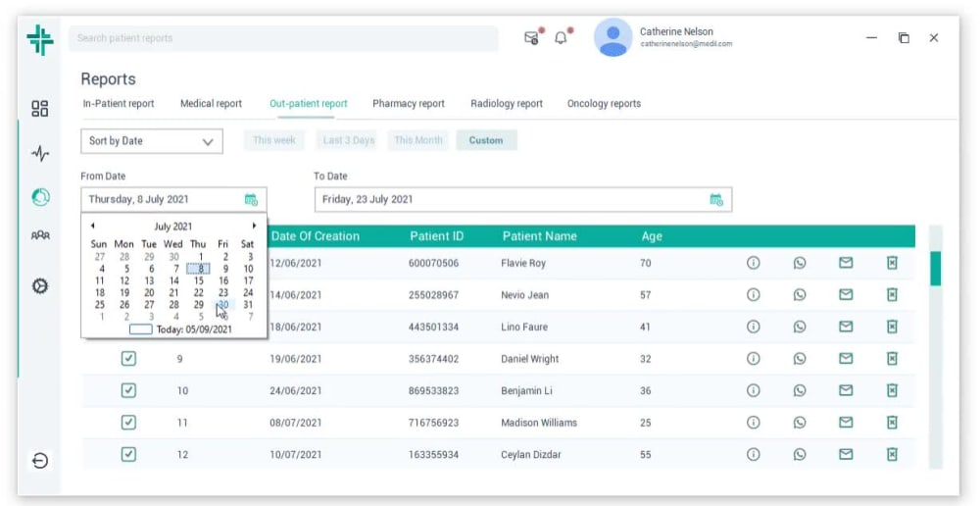This screenshot has height=506, width=980.
Task: Select Today: 05/09/2021 in calendar
Action: pos(180,329)
